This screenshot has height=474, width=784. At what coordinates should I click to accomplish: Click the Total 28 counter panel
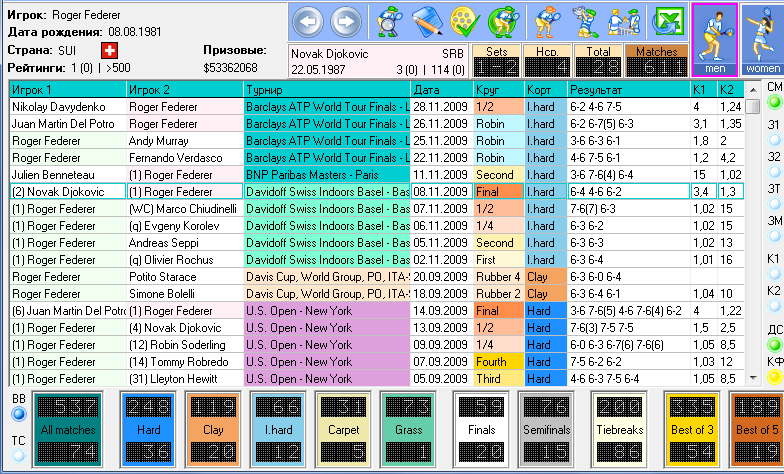[x=598, y=60]
